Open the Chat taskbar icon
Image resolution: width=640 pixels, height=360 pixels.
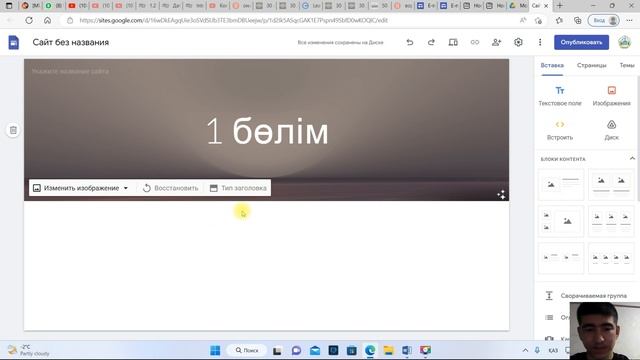click(x=296, y=350)
